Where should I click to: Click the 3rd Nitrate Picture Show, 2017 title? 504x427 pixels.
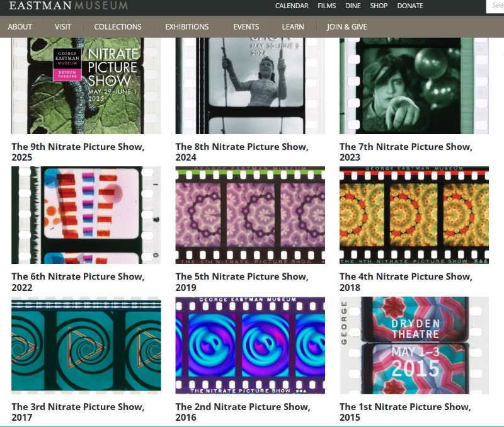78,412
